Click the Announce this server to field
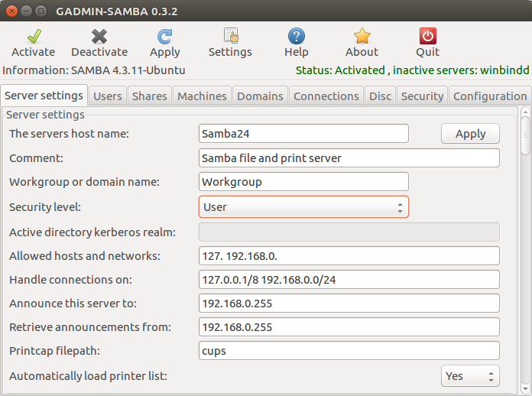532x396 pixels. click(x=349, y=303)
